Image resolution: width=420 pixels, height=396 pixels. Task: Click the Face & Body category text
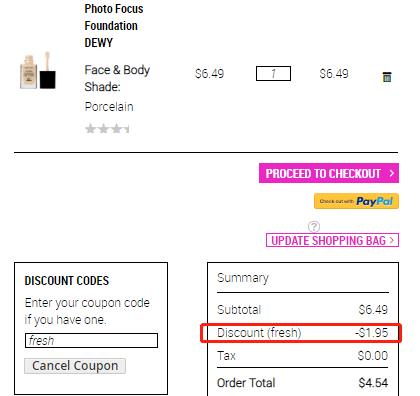(x=117, y=70)
